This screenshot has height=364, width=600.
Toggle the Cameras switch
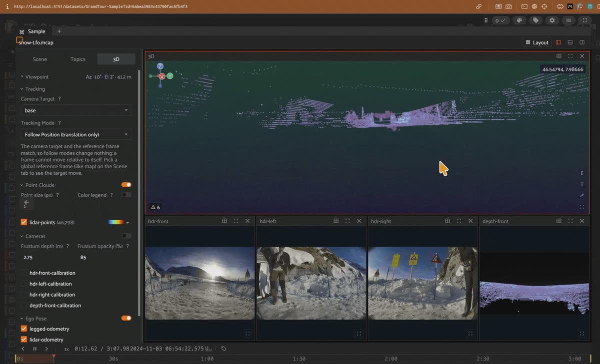pyautogui.click(x=126, y=236)
